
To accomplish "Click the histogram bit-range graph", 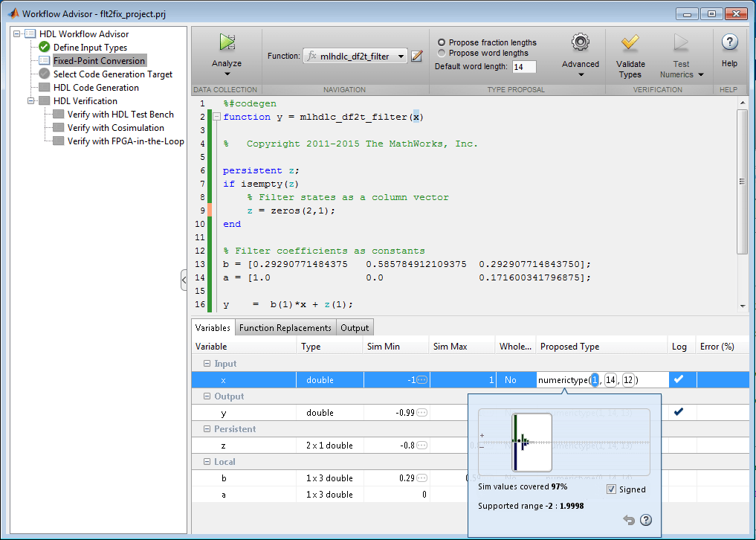I will point(532,443).
